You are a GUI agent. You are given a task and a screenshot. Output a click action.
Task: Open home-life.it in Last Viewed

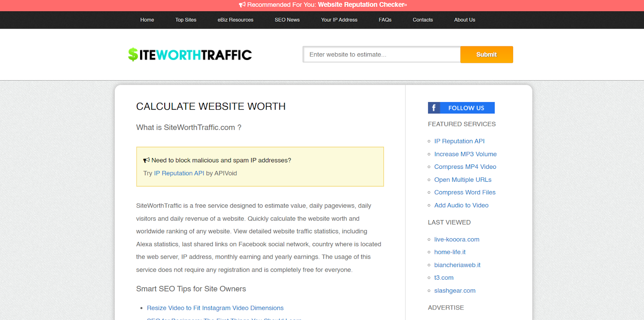450,252
